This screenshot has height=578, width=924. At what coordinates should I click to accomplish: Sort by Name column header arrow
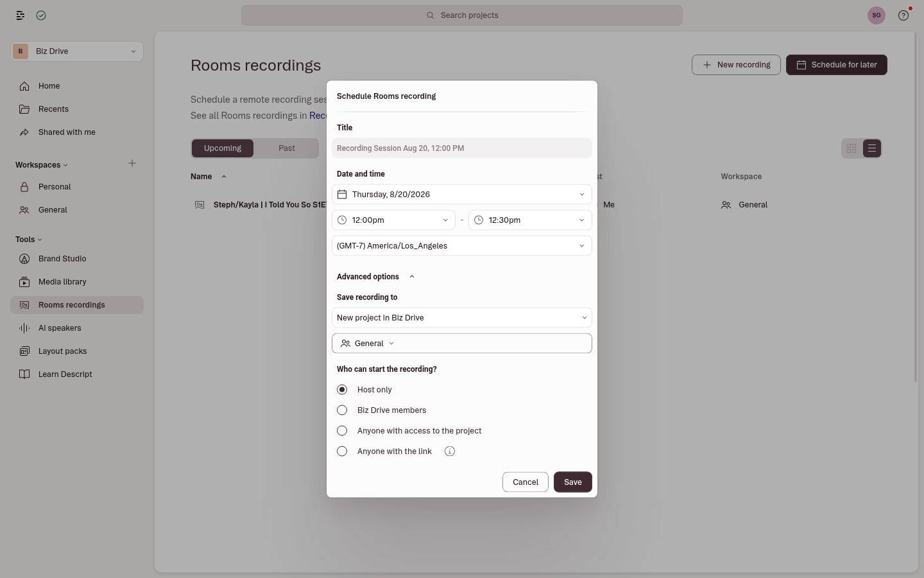click(x=224, y=177)
